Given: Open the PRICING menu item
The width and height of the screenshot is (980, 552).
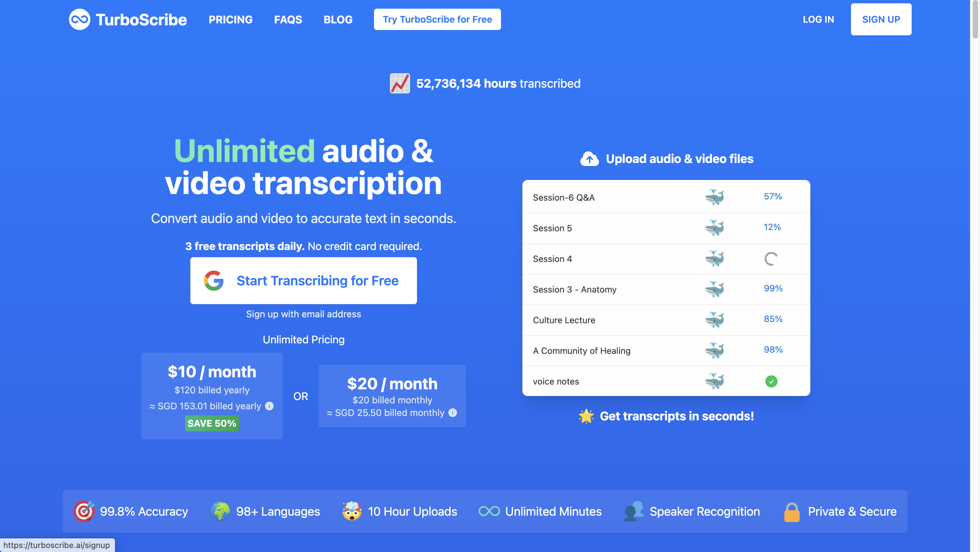Looking at the screenshot, I should point(231,19).
